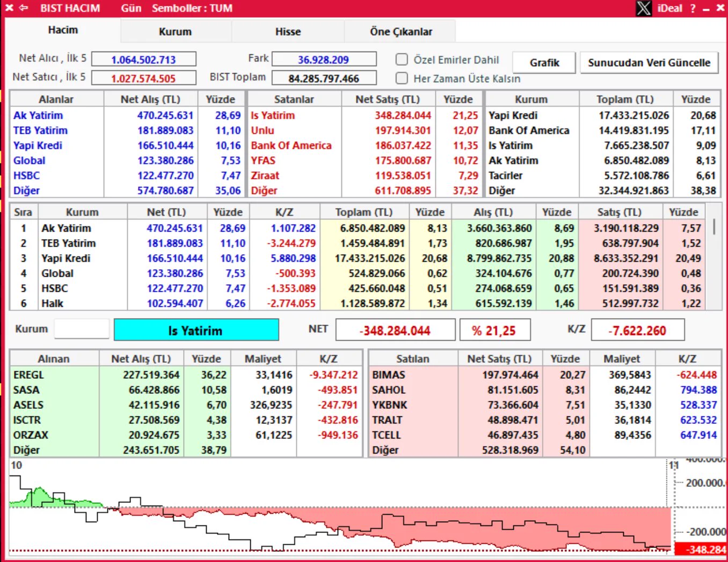The width and height of the screenshot is (728, 562).
Task: Open the Hisse tab
Action: (288, 32)
